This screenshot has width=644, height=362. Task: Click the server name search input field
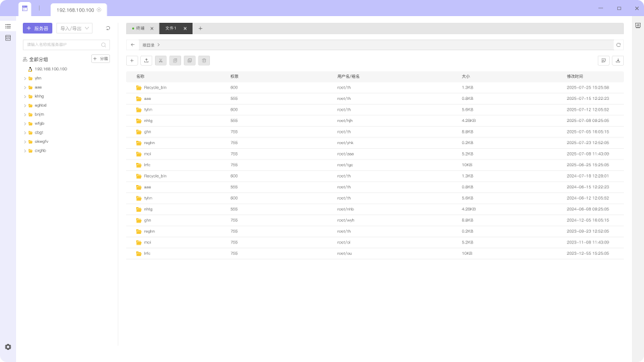point(62,45)
